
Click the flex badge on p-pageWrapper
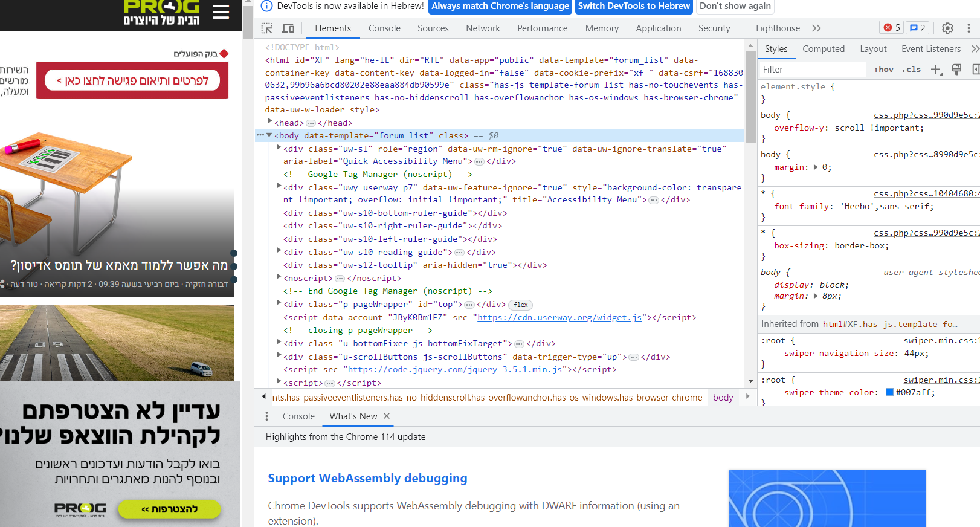521,305
